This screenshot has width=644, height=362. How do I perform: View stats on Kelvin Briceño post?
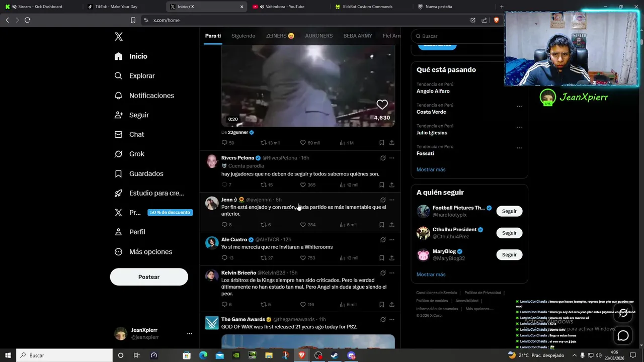coord(348,305)
